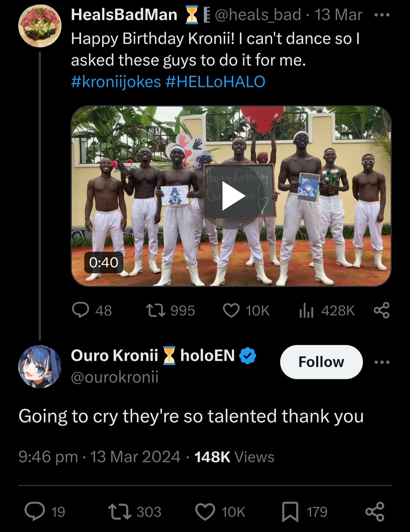This screenshot has width=410, height=532.
Task: Open the #HELLoHALO hashtag
Action: point(215,82)
